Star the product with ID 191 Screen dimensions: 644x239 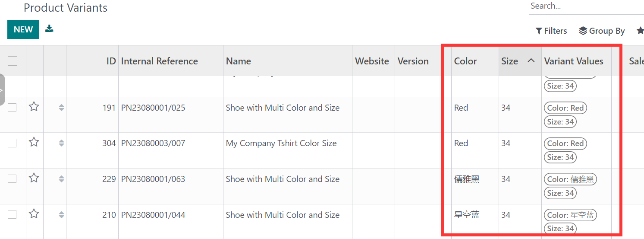pyautogui.click(x=34, y=107)
